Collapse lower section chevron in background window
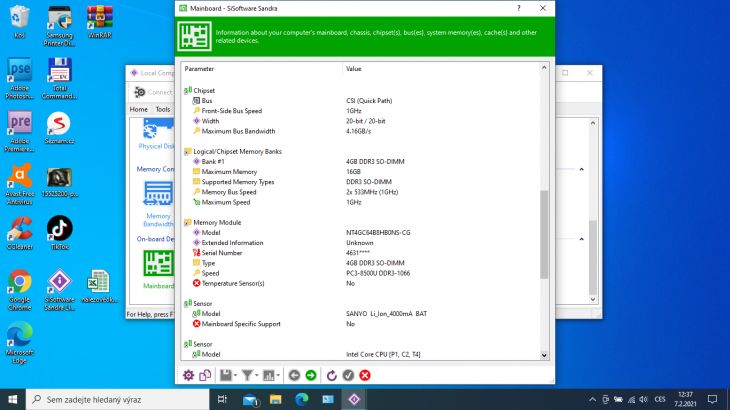730x410 pixels. pyautogui.click(x=581, y=239)
